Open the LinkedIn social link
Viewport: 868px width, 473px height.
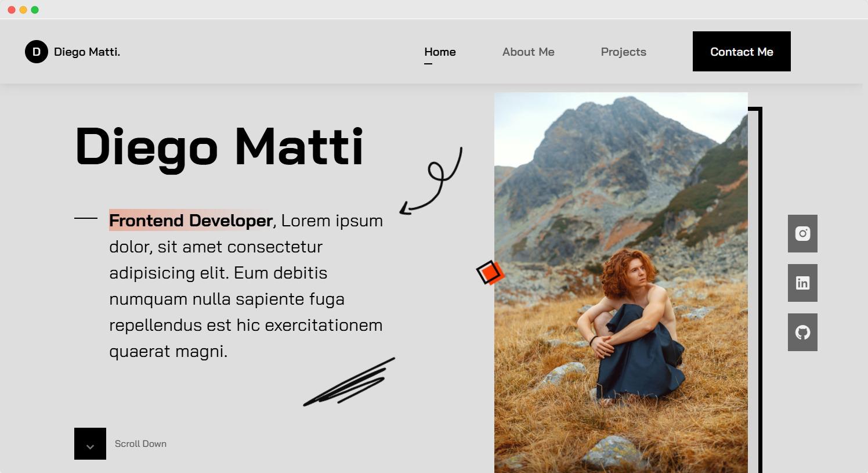pyautogui.click(x=802, y=283)
